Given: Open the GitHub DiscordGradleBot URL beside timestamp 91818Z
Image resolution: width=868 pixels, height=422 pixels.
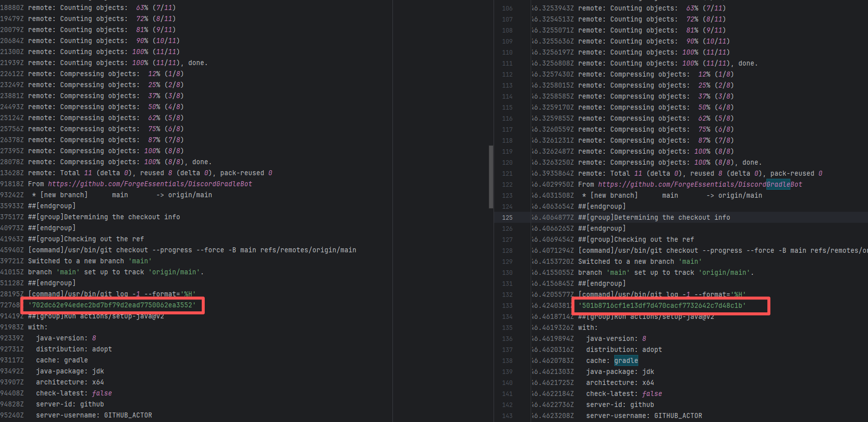Looking at the screenshot, I should coord(150,184).
